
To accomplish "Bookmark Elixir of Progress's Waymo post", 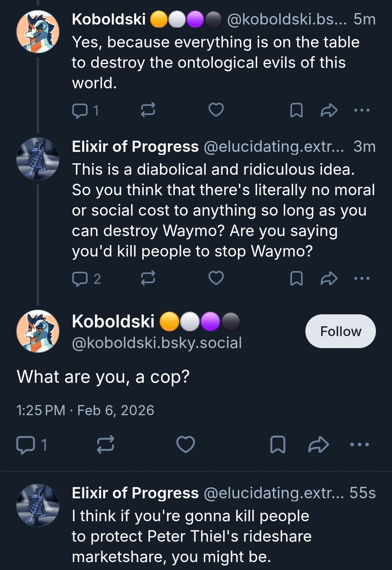I will (x=296, y=278).
